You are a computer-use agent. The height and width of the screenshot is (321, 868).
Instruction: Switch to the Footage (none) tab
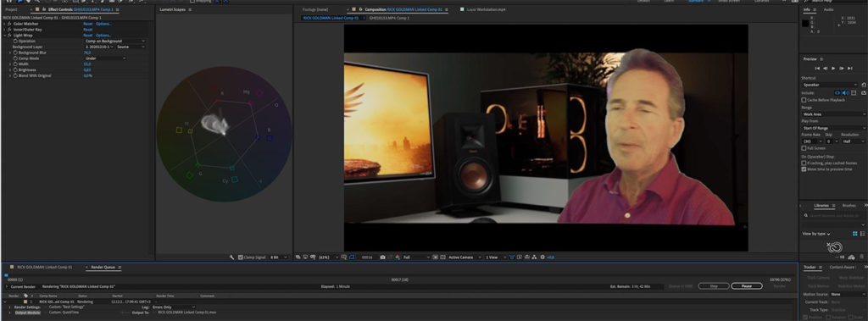(315, 9)
